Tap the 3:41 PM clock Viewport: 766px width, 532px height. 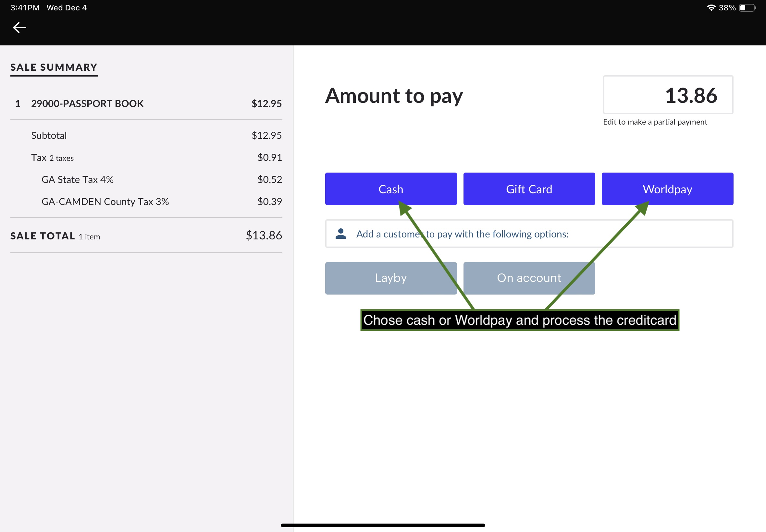tap(25, 8)
